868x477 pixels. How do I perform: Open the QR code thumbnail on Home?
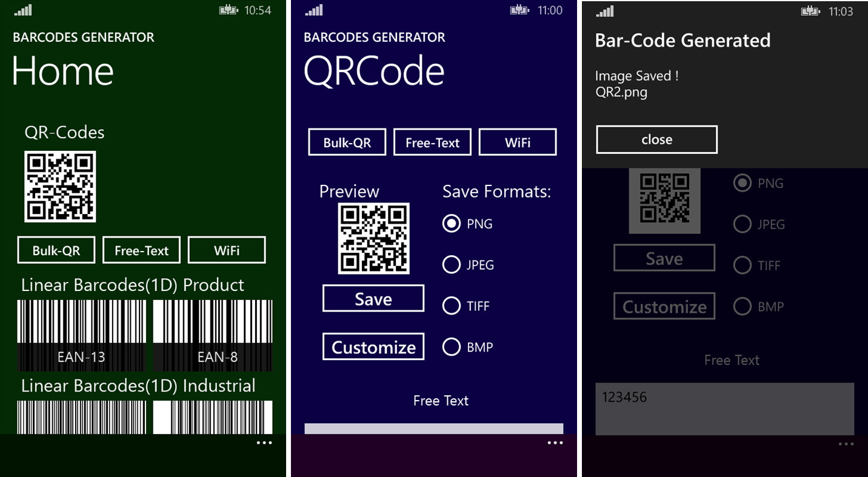coord(60,187)
